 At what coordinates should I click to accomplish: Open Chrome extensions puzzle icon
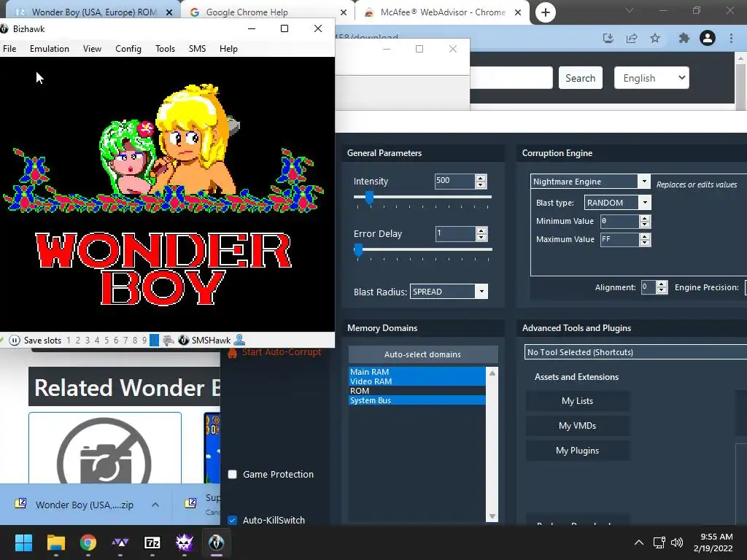click(x=684, y=38)
